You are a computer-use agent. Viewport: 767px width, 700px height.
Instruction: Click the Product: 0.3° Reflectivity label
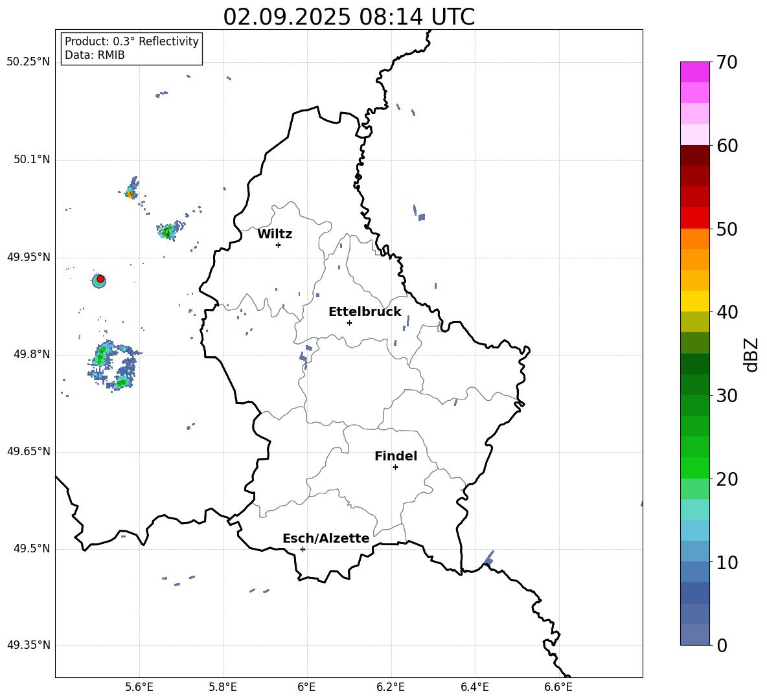132,41
